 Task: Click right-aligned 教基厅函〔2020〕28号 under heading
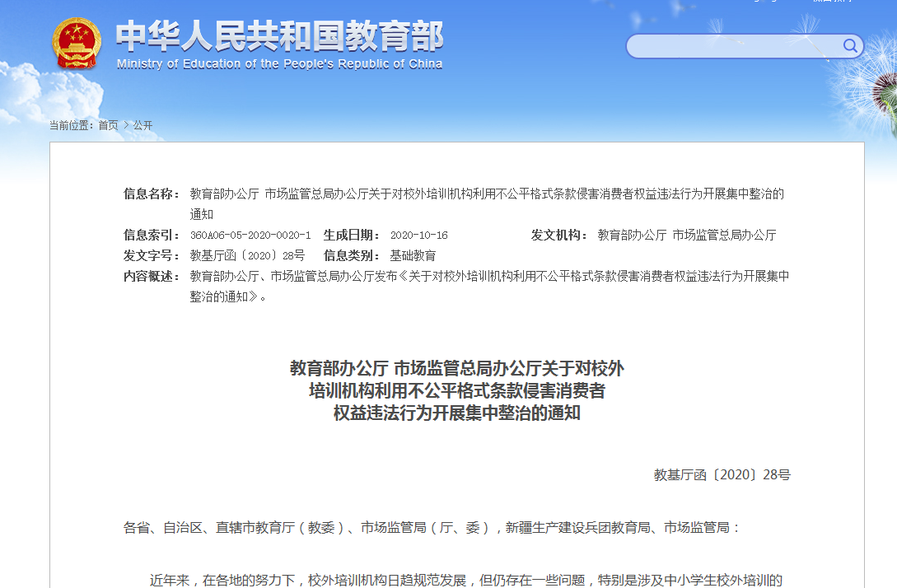click(722, 474)
